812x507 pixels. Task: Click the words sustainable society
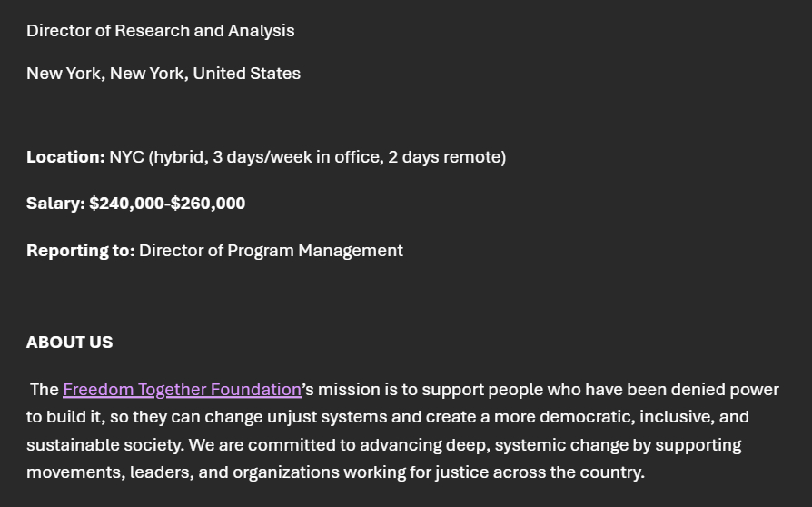(104, 445)
